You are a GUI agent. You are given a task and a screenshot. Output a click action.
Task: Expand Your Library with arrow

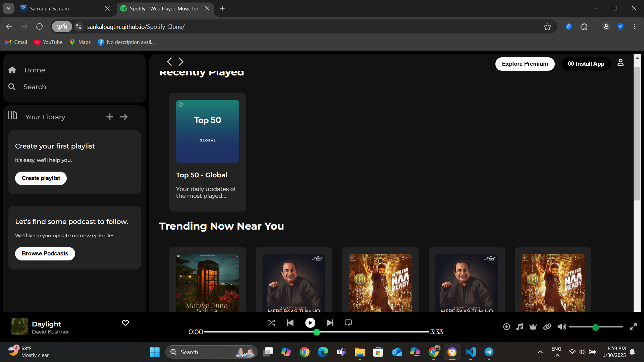124,117
